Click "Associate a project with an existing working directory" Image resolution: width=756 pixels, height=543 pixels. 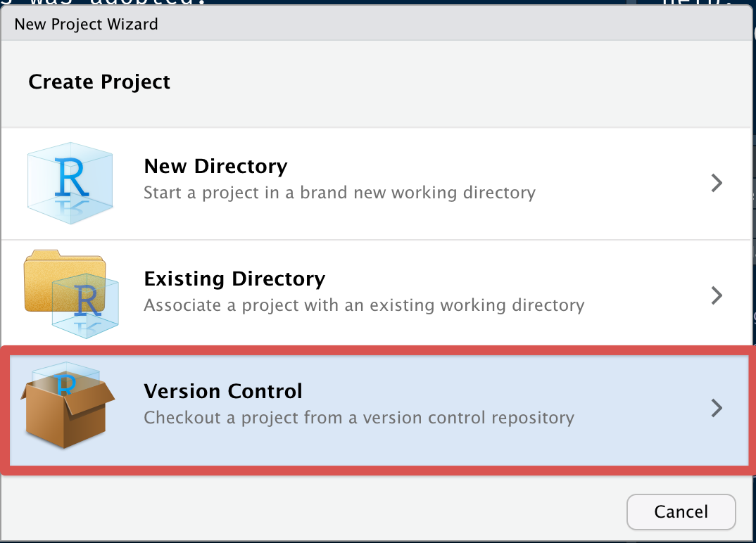(x=364, y=305)
